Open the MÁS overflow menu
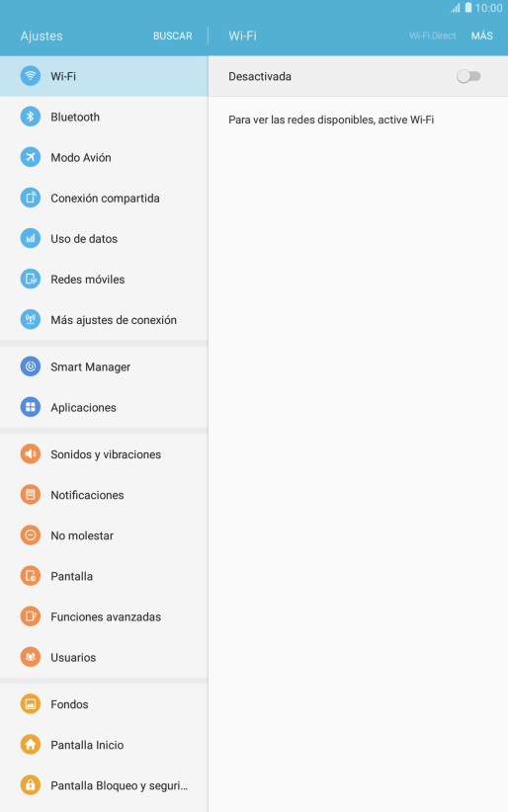Screen dimensions: 508x812 [482, 36]
